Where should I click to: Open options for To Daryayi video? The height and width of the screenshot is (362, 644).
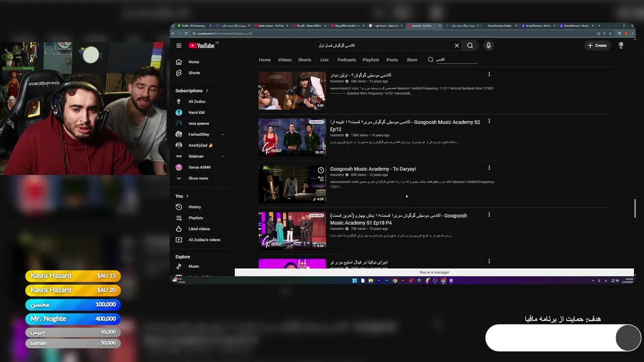pyautogui.click(x=489, y=168)
